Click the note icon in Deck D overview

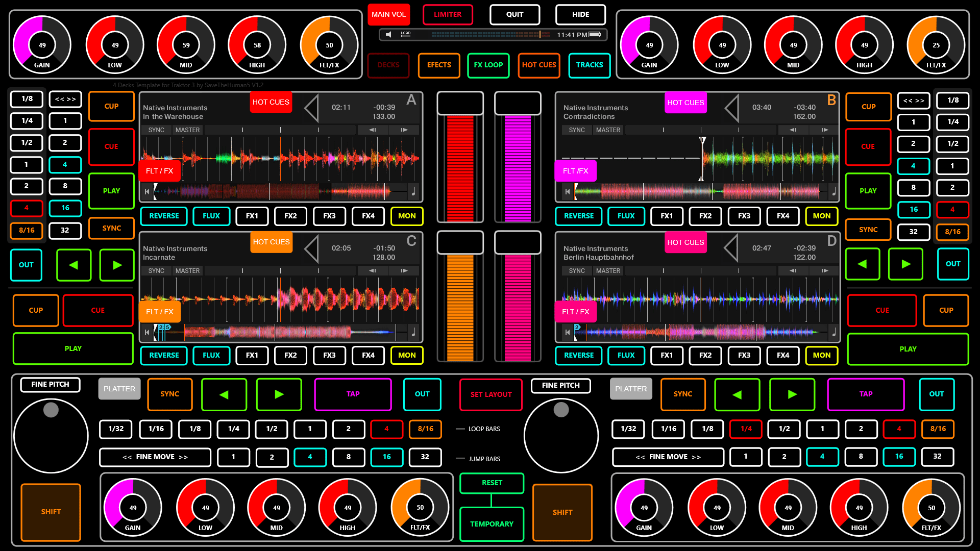834,333
